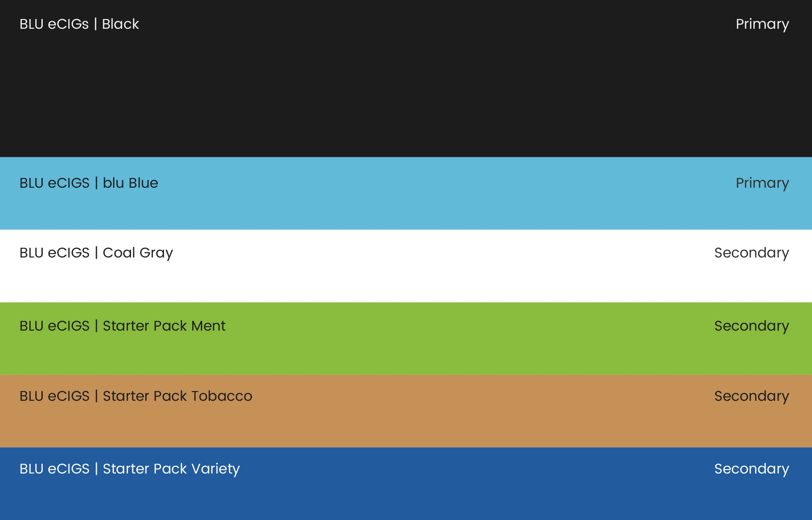812x520 pixels.
Task: Click the "BLU eCIGs" text in the black band
Action: (54, 24)
